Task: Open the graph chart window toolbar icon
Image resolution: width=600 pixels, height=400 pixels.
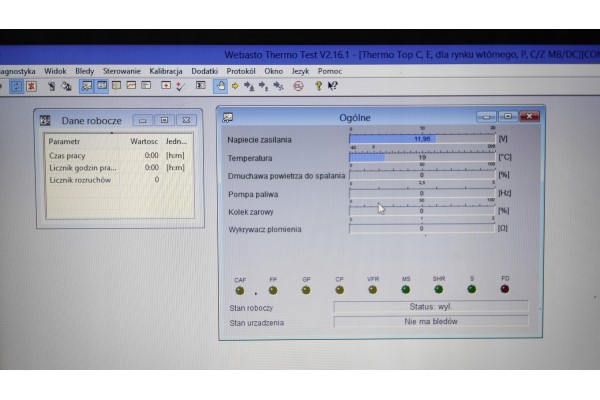Action: click(x=131, y=86)
